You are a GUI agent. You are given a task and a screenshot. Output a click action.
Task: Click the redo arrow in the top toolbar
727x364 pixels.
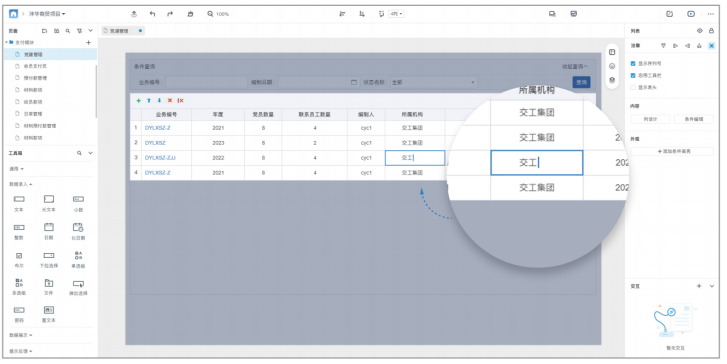coord(170,14)
